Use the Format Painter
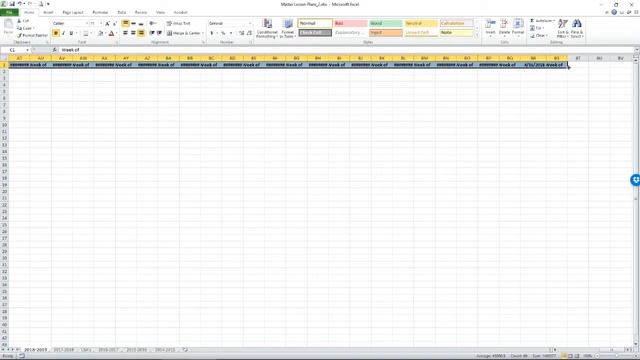This screenshot has height=360, width=640. click(x=32, y=36)
